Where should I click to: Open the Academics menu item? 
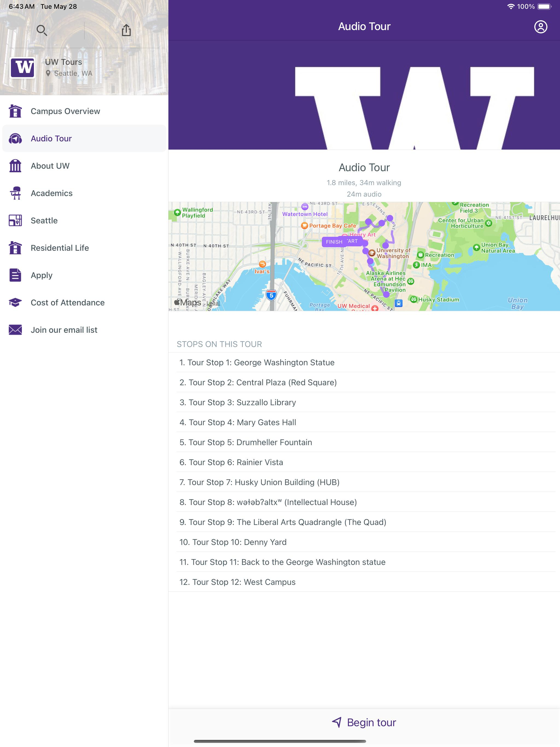(x=84, y=193)
